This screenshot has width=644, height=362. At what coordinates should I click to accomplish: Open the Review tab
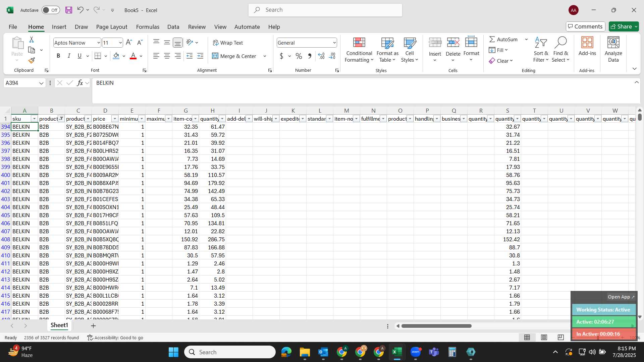click(x=197, y=27)
